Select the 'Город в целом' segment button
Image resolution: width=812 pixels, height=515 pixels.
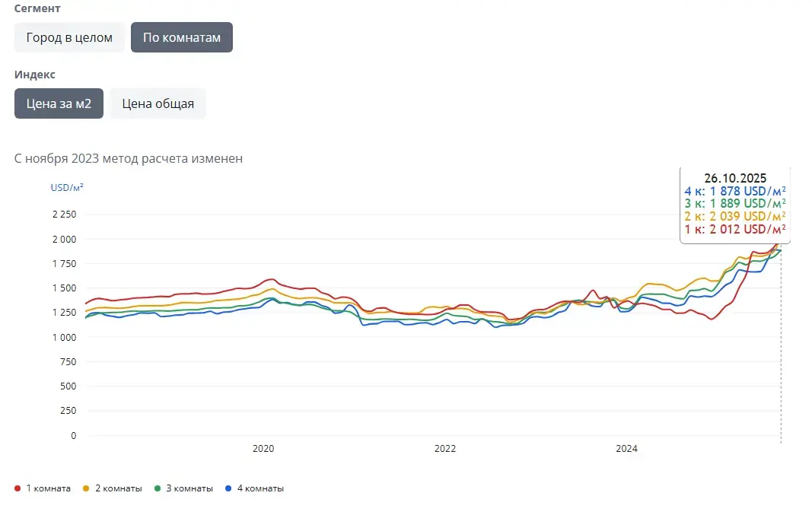69,37
